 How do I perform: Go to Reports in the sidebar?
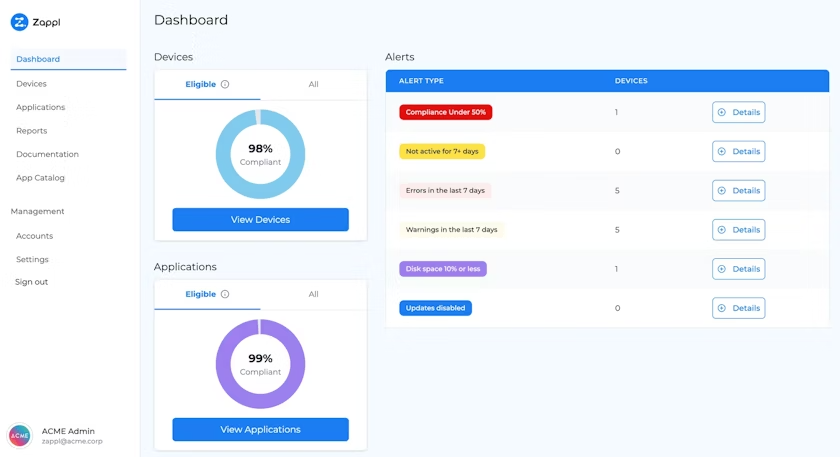(x=31, y=131)
